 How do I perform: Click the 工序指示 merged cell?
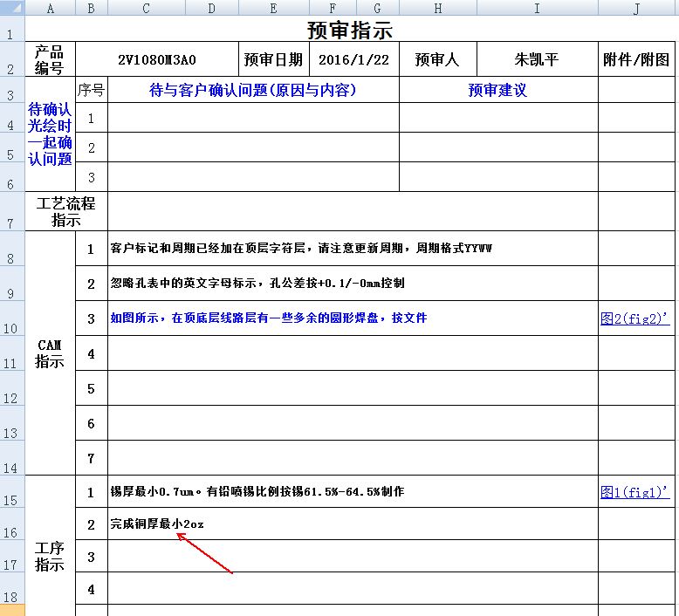51,546
